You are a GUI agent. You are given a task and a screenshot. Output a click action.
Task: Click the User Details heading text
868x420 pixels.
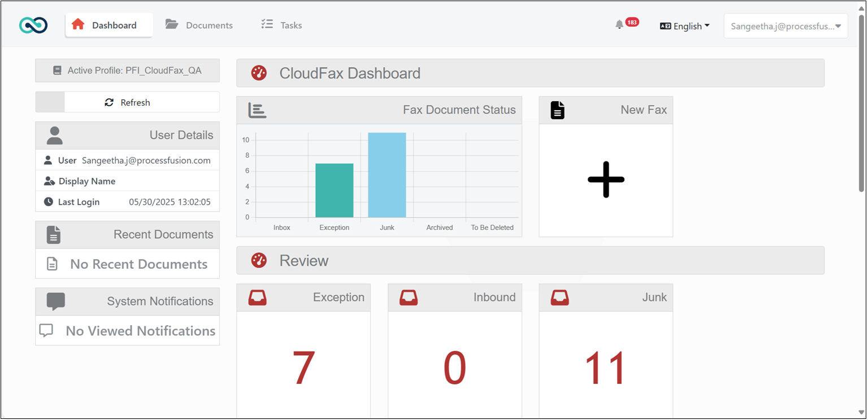(x=181, y=135)
